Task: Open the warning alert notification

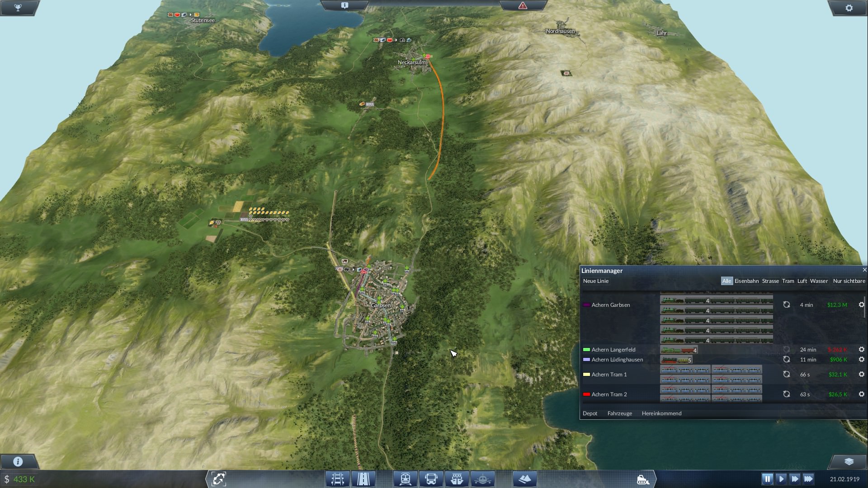Action: [523, 5]
